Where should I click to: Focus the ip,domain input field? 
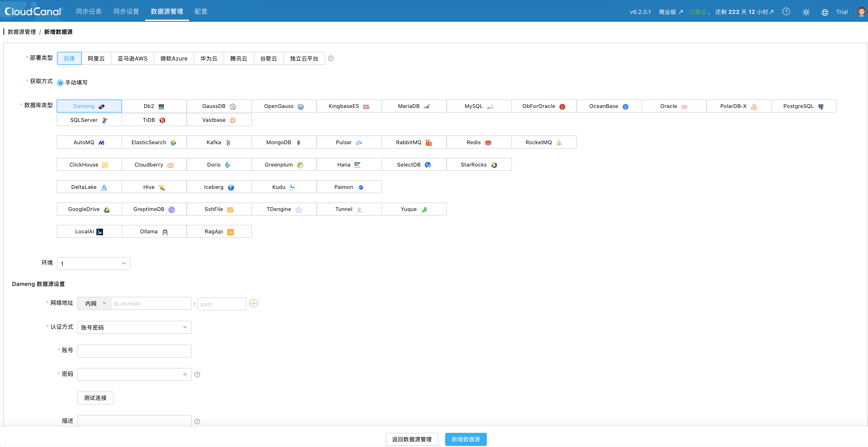pos(151,303)
